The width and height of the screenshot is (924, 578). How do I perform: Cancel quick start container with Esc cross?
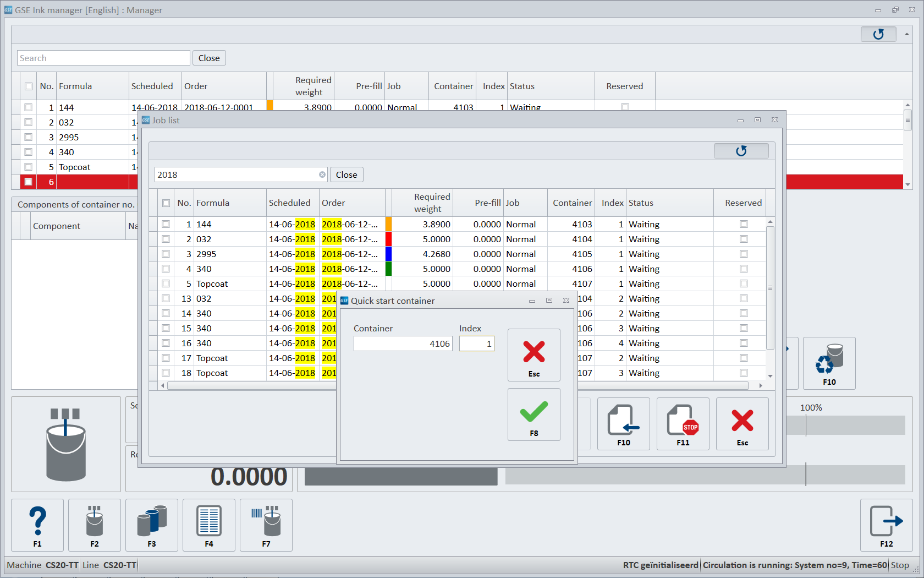(x=533, y=355)
